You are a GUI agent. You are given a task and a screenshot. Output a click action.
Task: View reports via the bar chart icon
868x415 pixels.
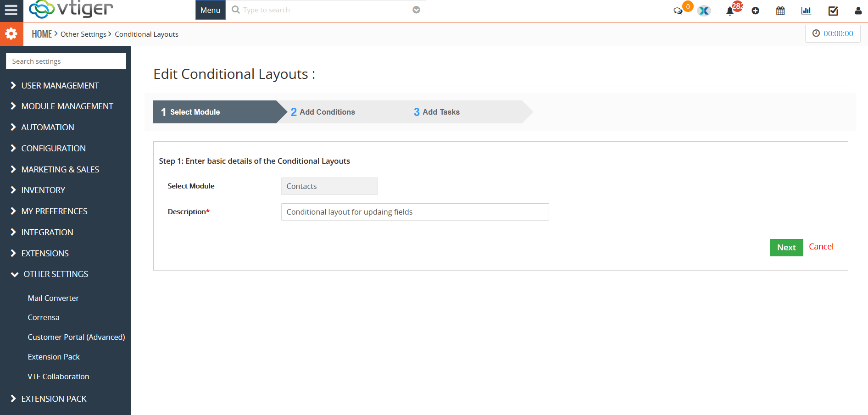pyautogui.click(x=807, y=10)
